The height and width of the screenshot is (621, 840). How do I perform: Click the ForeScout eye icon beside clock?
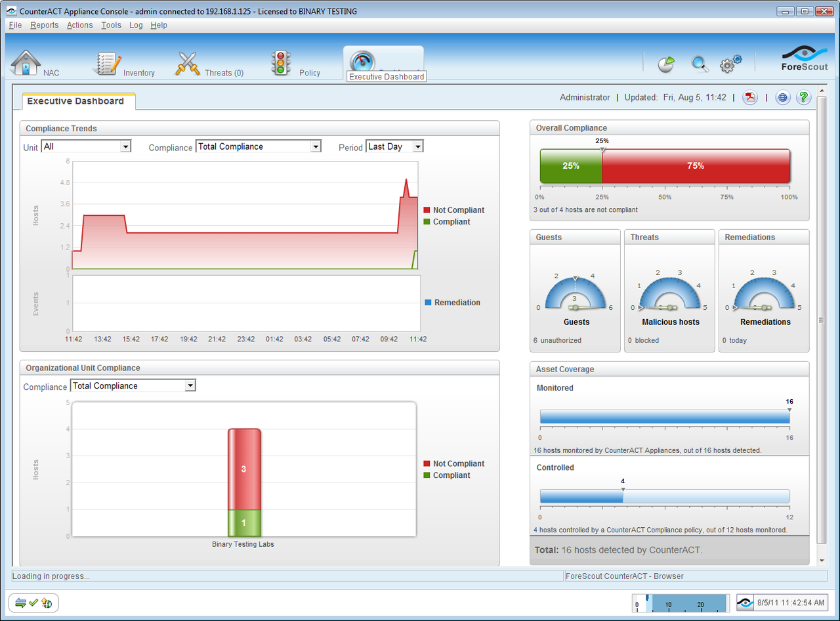tap(745, 602)
